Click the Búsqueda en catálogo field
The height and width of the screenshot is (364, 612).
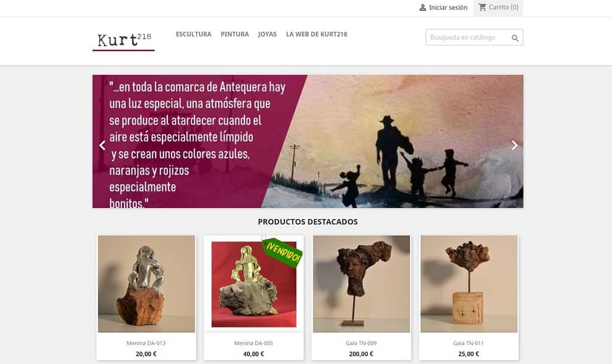[x=469, y=38]
